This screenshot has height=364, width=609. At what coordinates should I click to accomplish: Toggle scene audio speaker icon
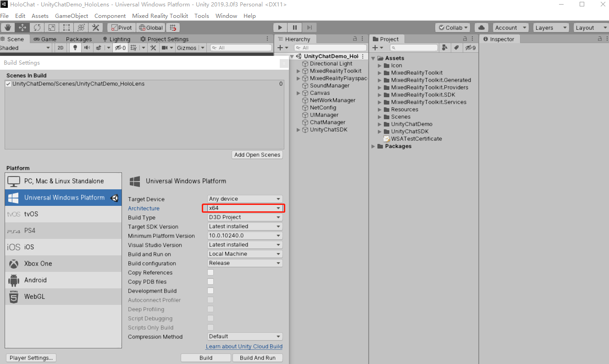(x=87, y=48)
